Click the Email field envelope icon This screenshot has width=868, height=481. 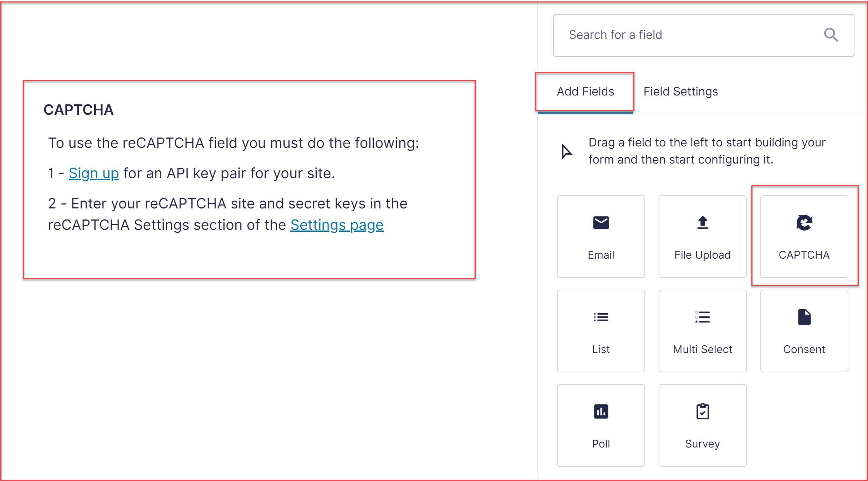(601, 223)
